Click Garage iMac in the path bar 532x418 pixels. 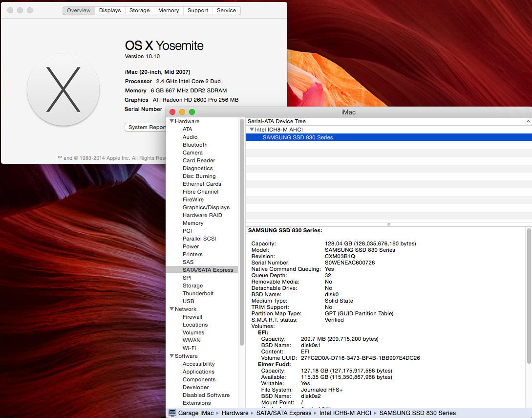(196, 413)
